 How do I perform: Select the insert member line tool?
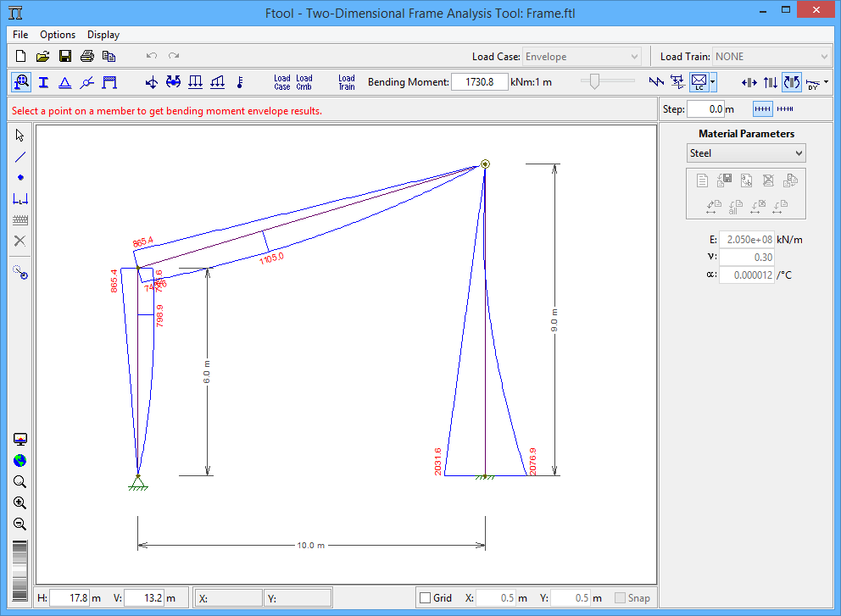[20, 157]
